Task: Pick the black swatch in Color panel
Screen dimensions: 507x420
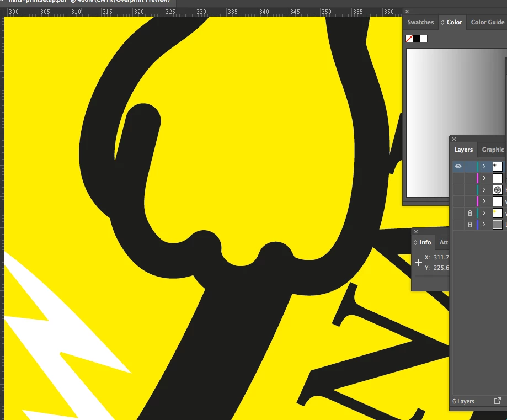Action: coord(417,39)
